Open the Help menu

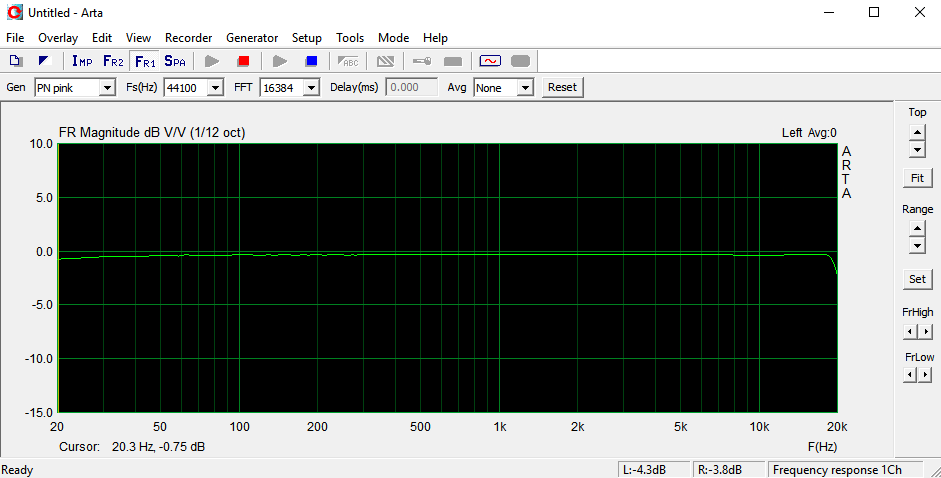click(x=435, y=38)
